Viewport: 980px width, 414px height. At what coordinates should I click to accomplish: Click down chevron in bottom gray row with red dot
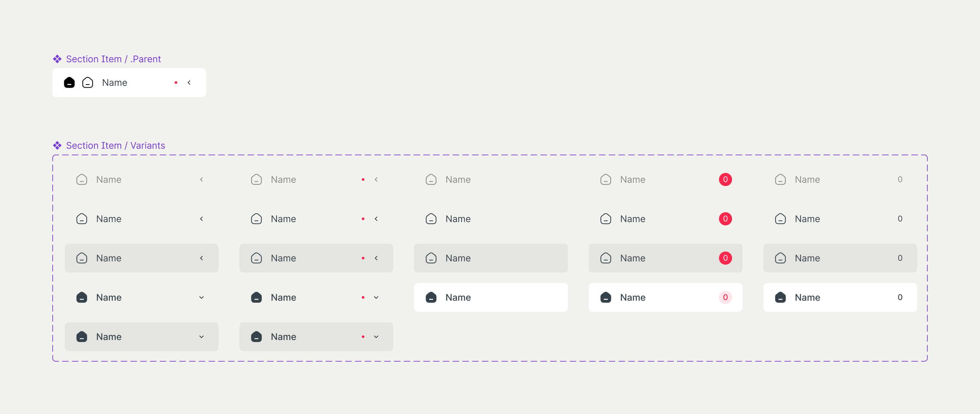(376, 337)
